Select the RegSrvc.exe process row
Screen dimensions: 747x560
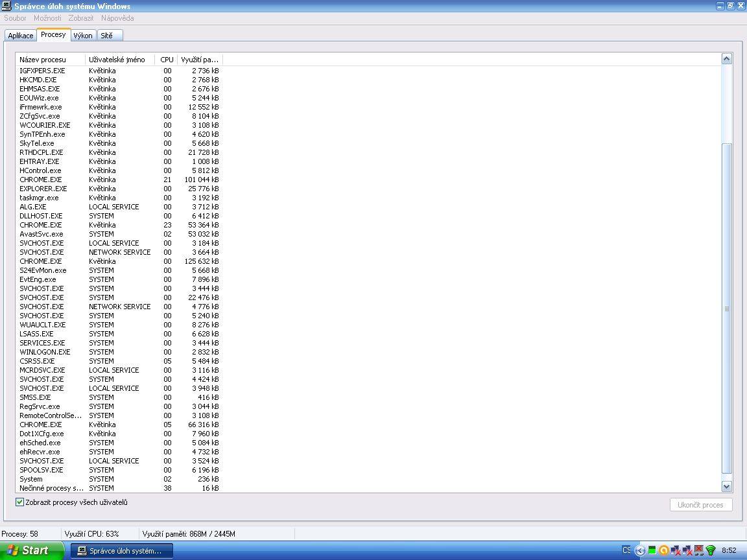[x=119, y=406]
